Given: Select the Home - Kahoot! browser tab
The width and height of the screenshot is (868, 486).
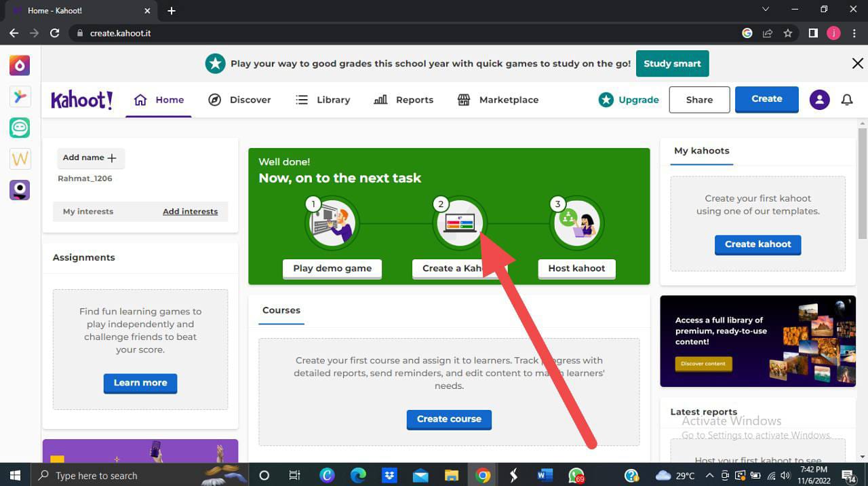Looking at the screenshot, I should coord(81,11).
